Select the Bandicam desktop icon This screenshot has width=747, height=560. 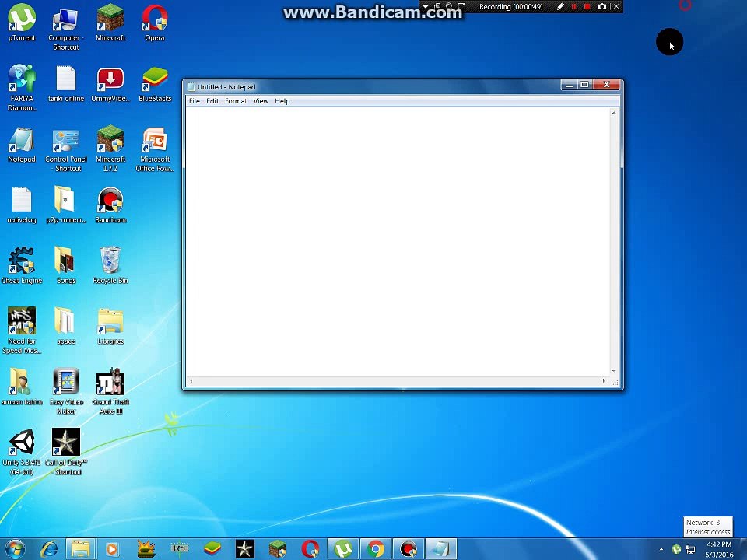point(110,205)
